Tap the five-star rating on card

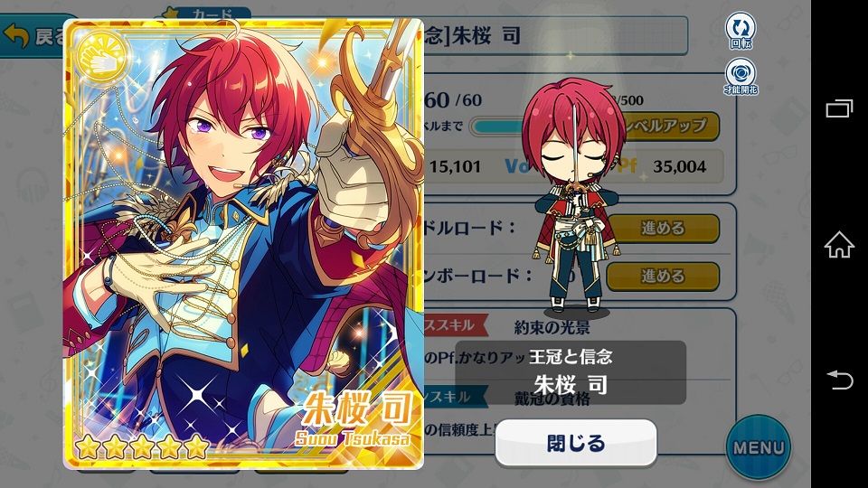coord(142,446)
